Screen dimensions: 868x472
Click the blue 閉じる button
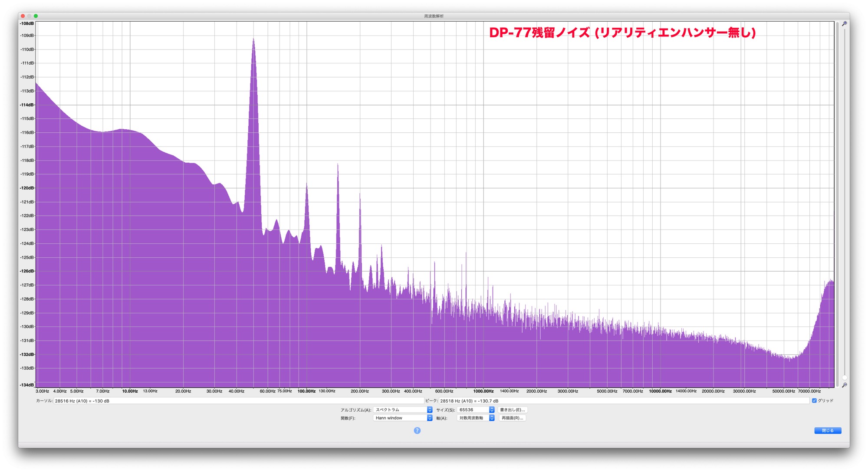pos(828,430)
